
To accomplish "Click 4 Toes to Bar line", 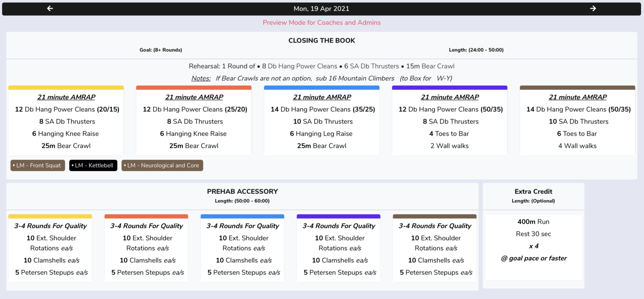I will tap(450, 134).
